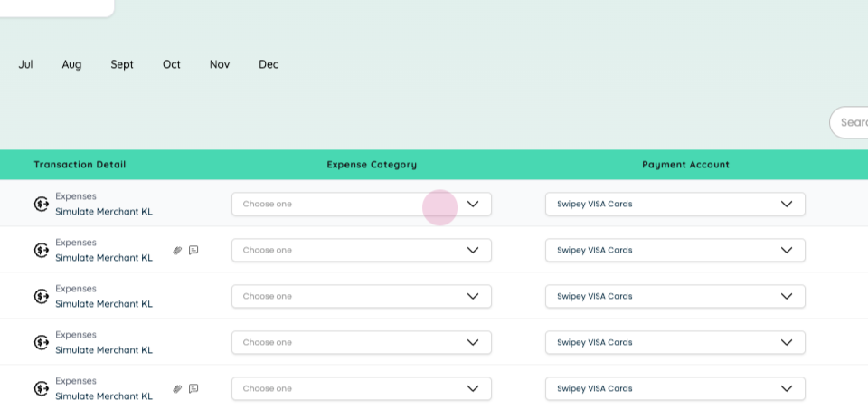Viewport: 868px width, 410px height.
Task: Click the expense icon in the fourth transaction row
Action: click(41, 342)
